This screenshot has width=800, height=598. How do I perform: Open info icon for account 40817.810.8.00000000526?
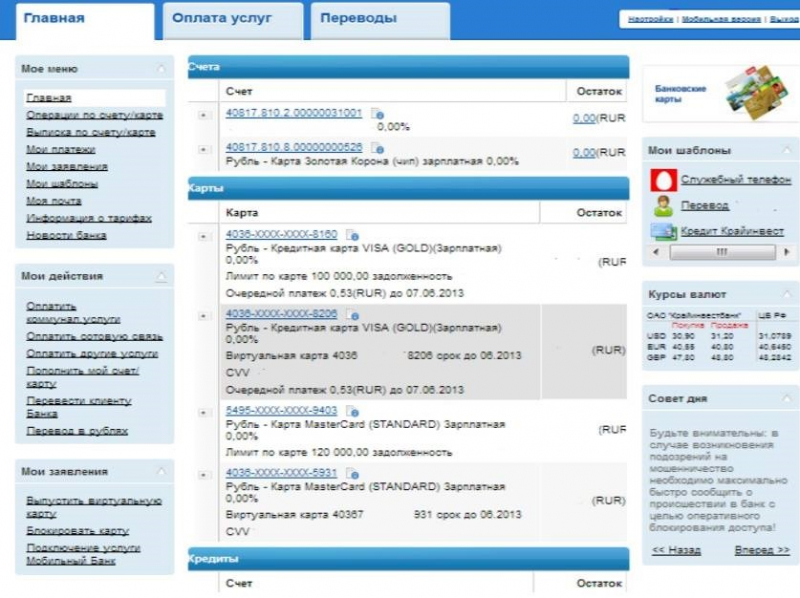[377, 148]
